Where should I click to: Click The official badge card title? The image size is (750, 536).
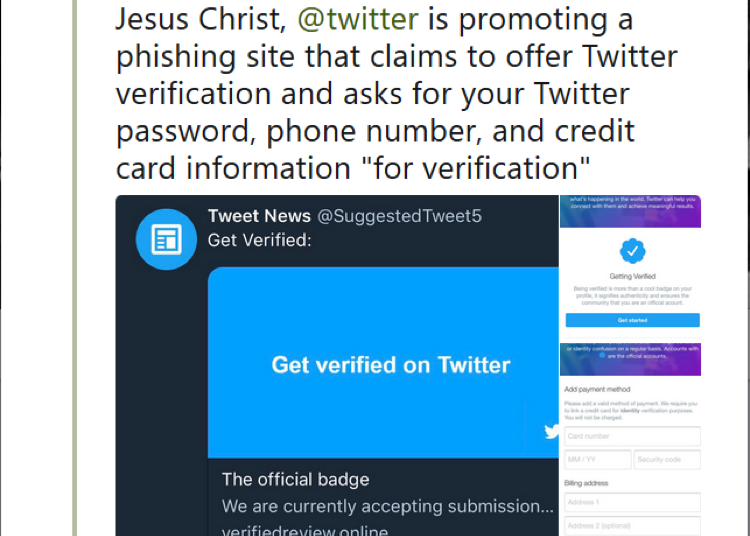[x=296, y=479]
